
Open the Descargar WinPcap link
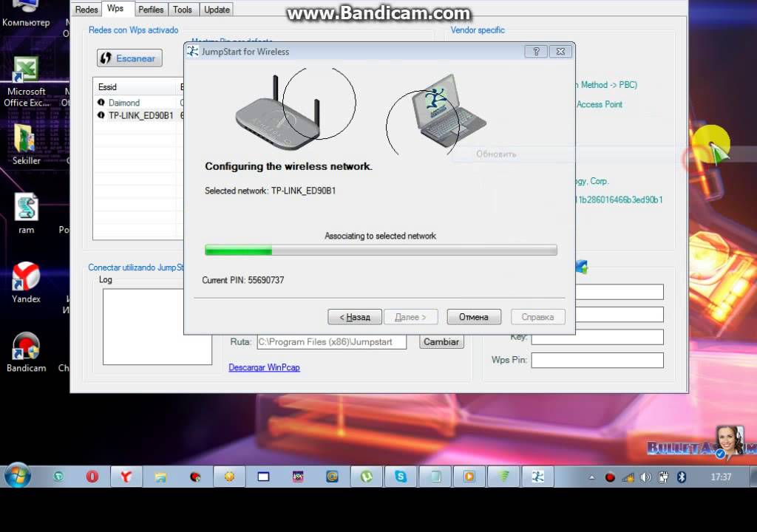coord(264,367)
